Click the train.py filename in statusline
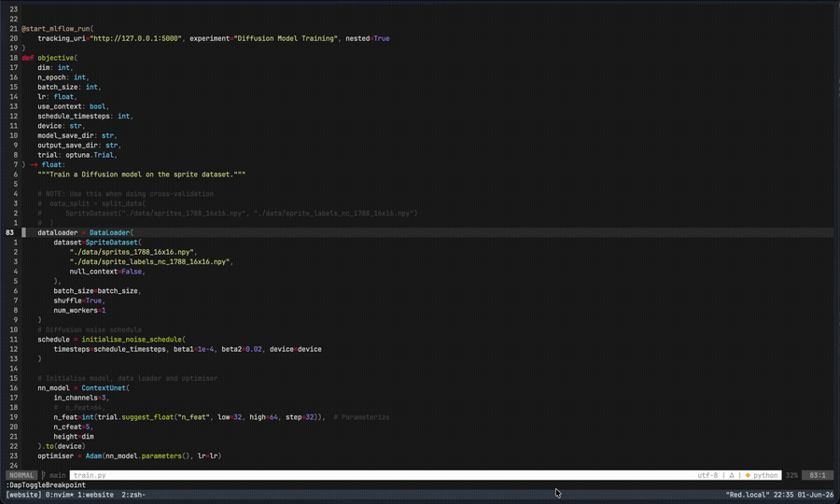This screenshot has width=840, height=504. click(x=90, y=475)
